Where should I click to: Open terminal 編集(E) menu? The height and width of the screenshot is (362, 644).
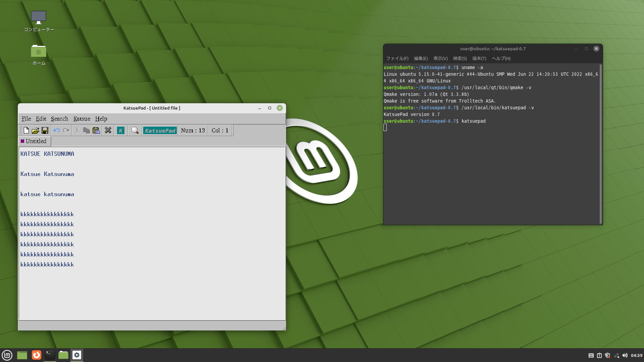[x=421, y=58]
